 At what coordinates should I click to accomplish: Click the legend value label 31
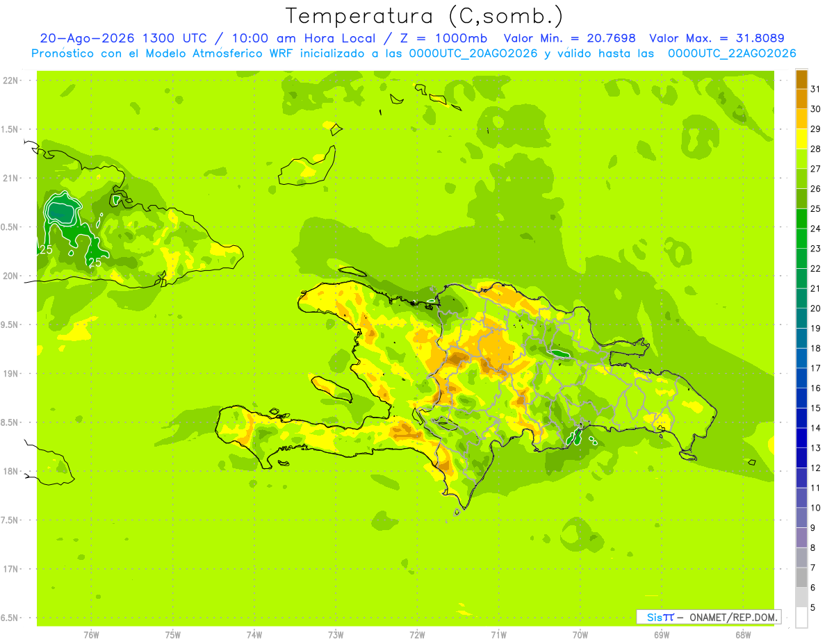tap(816, 89)
